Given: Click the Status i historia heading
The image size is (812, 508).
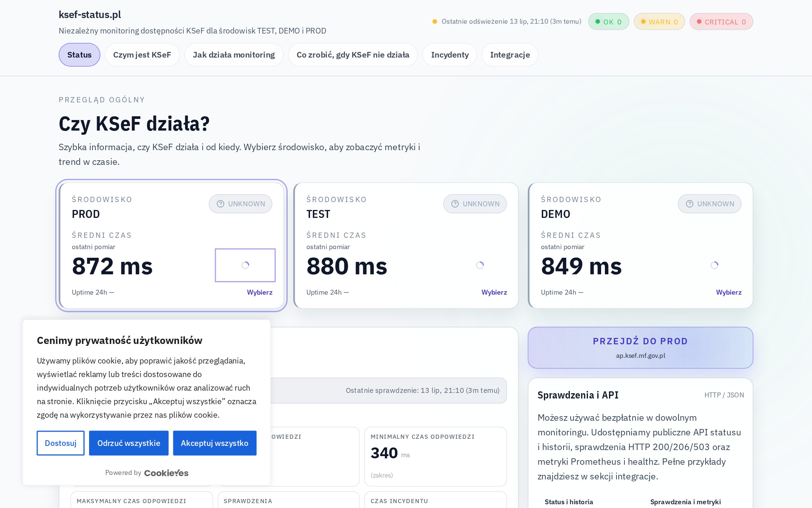Looking at the screenshot, I should 569,502.
